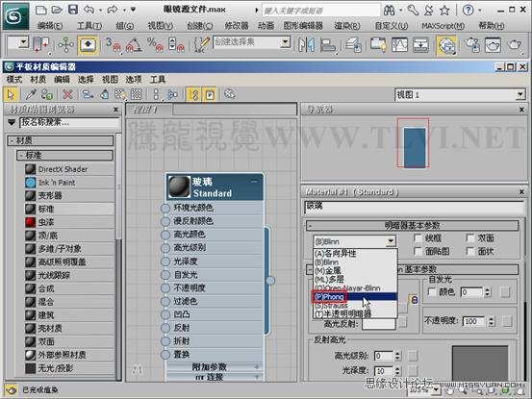532x399 pixels.
Task: Increase 高光级别 spinner value
Action: point(397,354)
